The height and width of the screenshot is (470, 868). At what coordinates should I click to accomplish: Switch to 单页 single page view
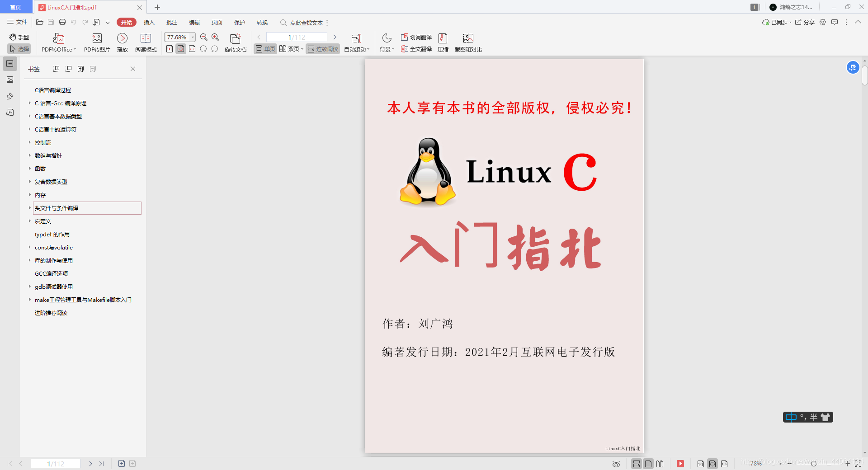point(265,49)
